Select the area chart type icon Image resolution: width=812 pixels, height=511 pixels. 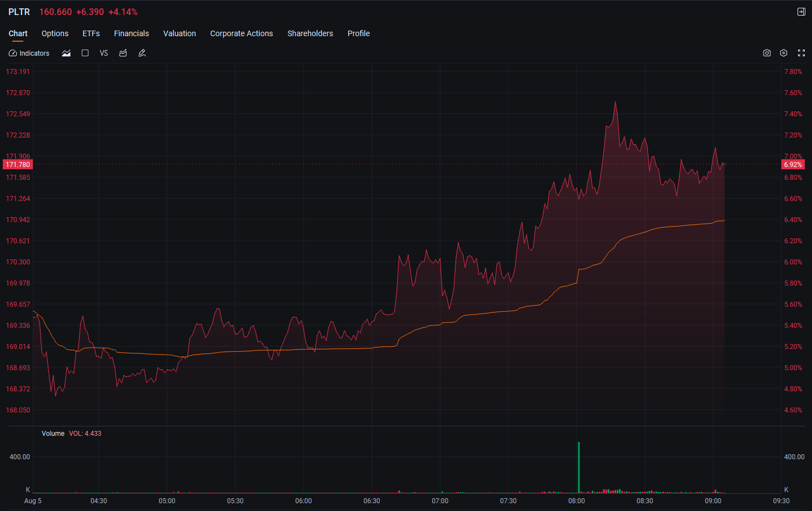pyautogui.click(x=66, y=53)
